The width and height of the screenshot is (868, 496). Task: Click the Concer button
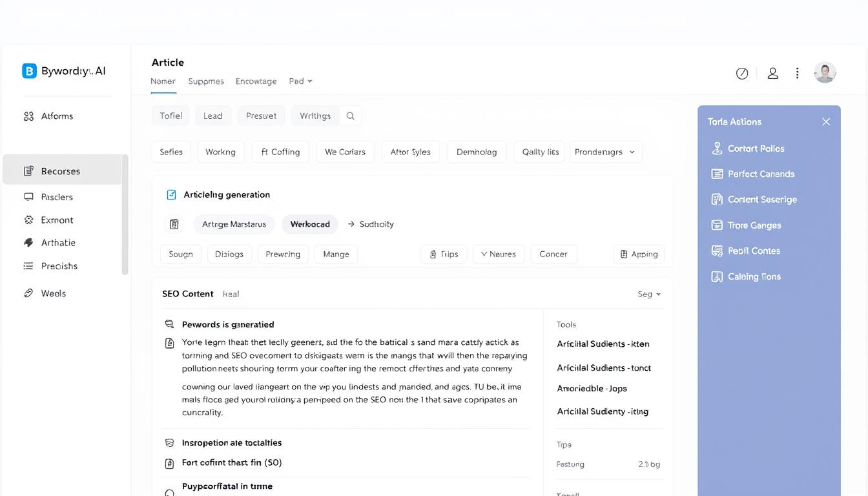pos(553,254)
